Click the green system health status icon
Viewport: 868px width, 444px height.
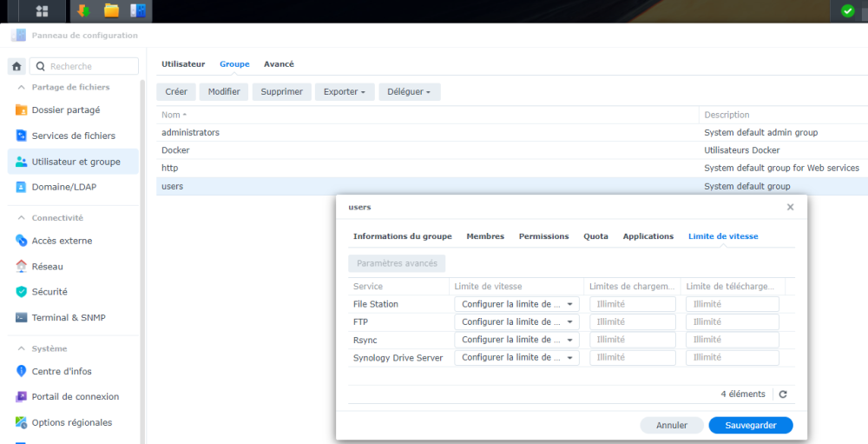point(847,11)
